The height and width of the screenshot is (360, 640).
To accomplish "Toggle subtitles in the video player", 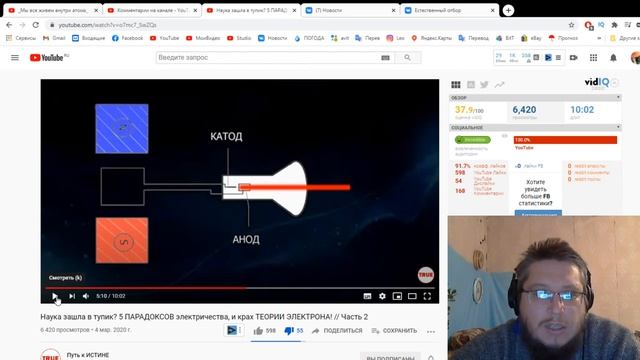I will [x=367, y=296].
